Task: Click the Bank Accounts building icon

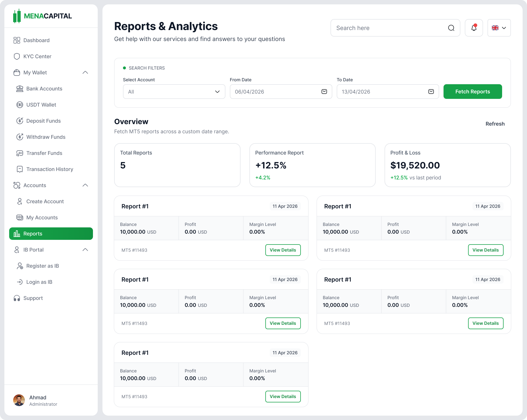Action: pos(20,89)
